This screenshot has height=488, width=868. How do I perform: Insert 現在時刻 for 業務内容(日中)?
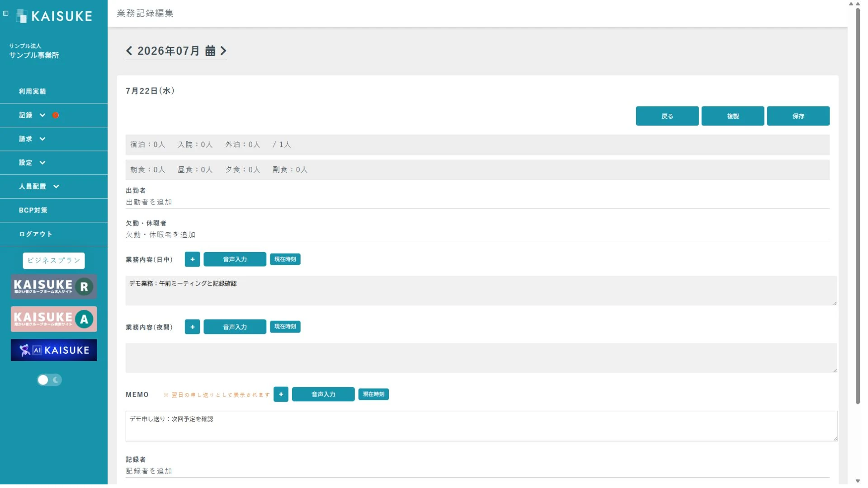tap(285, 259)
